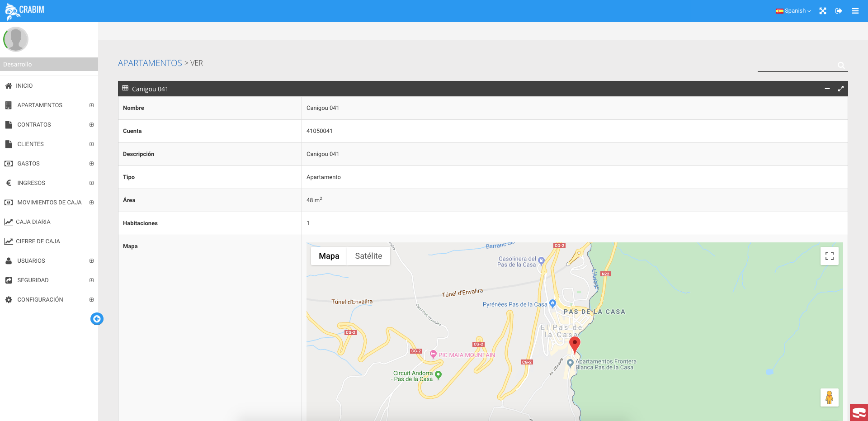
Task: Switch map to Satélite view
Action: pos(368,256)
